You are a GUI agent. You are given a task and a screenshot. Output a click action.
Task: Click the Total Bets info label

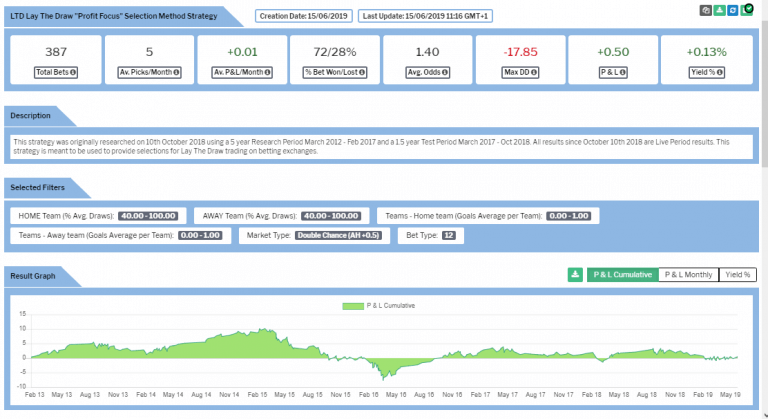pos(56,73)
